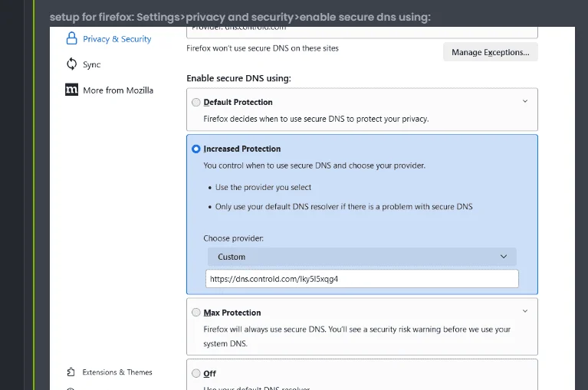Viewport: 588px width, 390px height.
Task: Click the Manage Exceptions button
Action: click(491, 52)
